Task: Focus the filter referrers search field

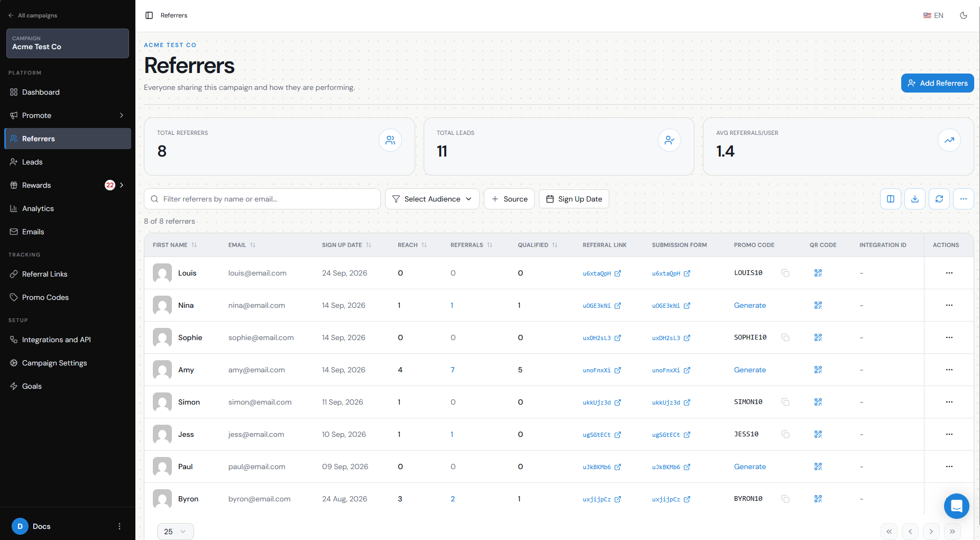Action: (262, 199)
